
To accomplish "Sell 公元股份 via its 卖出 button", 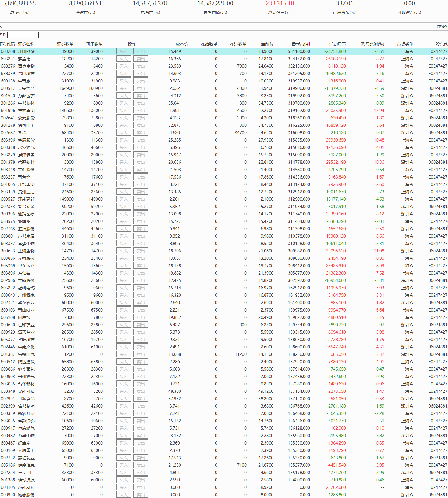I will tap(141, 118).
